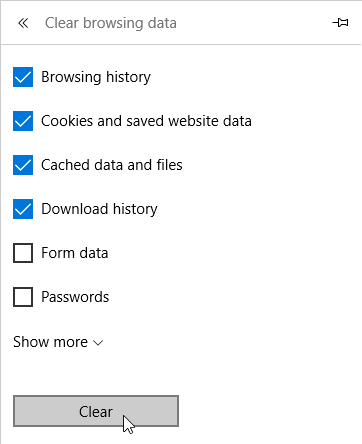
Task: Select the Browsing history label text
Action: click(x=96, y=77)
